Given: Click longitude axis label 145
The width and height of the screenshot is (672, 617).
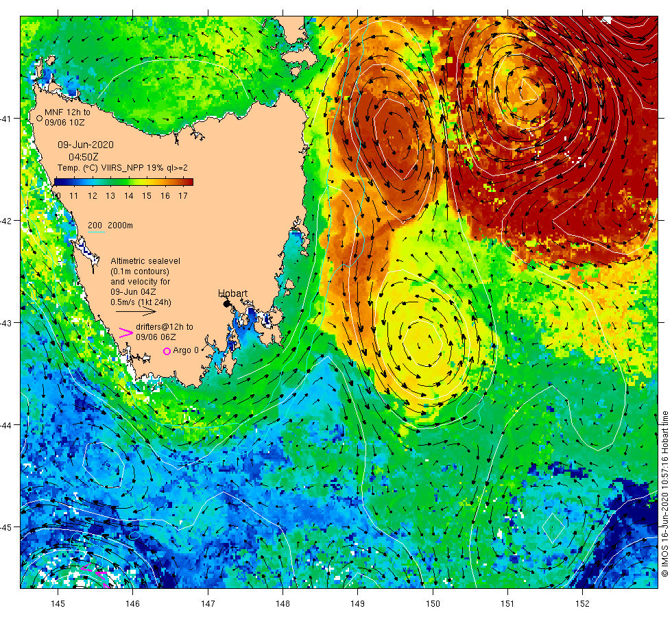Looking at the screenshot, I should tap(58, 604).
